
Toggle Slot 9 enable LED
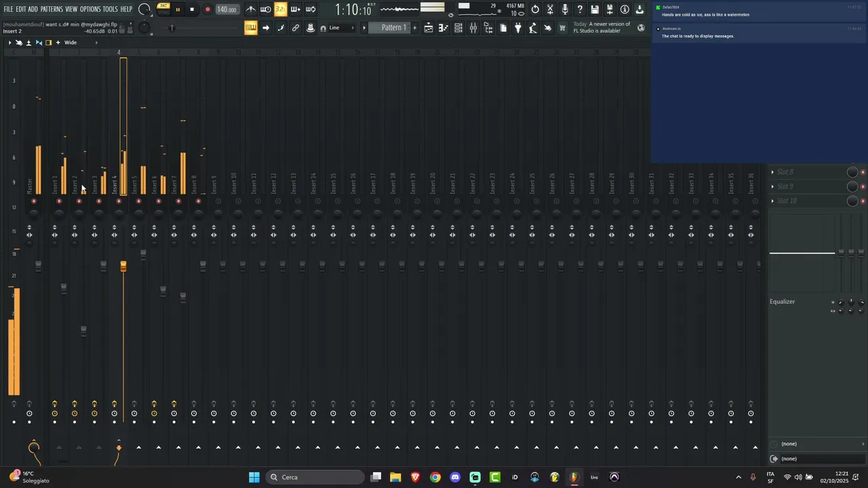863,186
